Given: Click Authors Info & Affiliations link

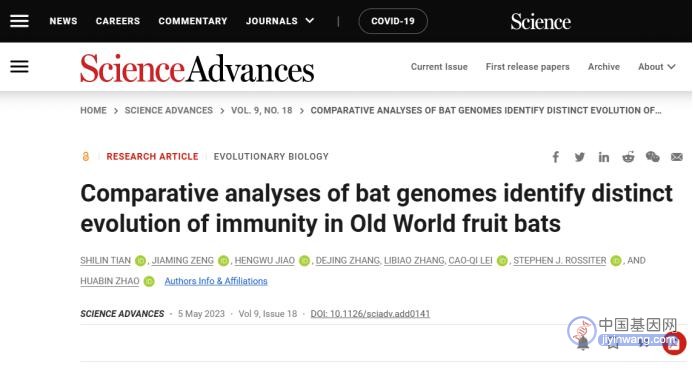Looking at the screenshot, I should (x=216, y=281).
